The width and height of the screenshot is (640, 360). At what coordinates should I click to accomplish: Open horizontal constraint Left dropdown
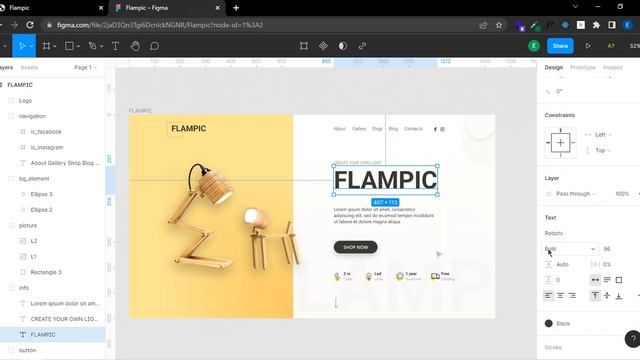(602, 135)
